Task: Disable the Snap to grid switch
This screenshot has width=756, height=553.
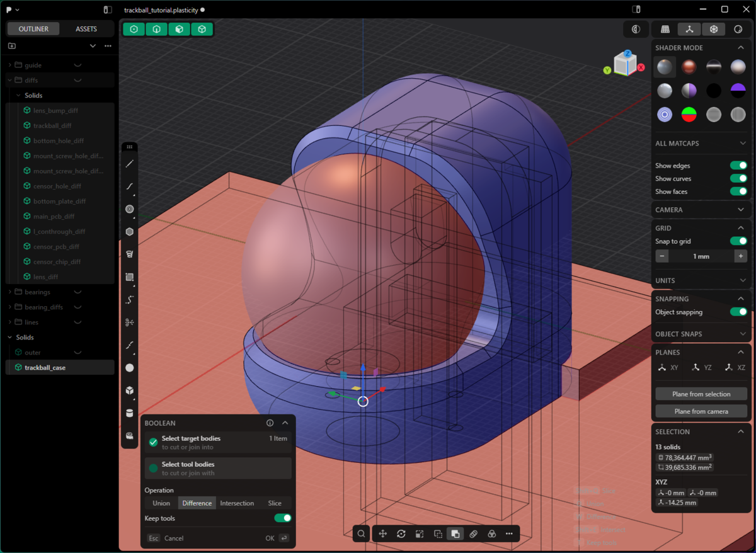Action: (738, 241)
